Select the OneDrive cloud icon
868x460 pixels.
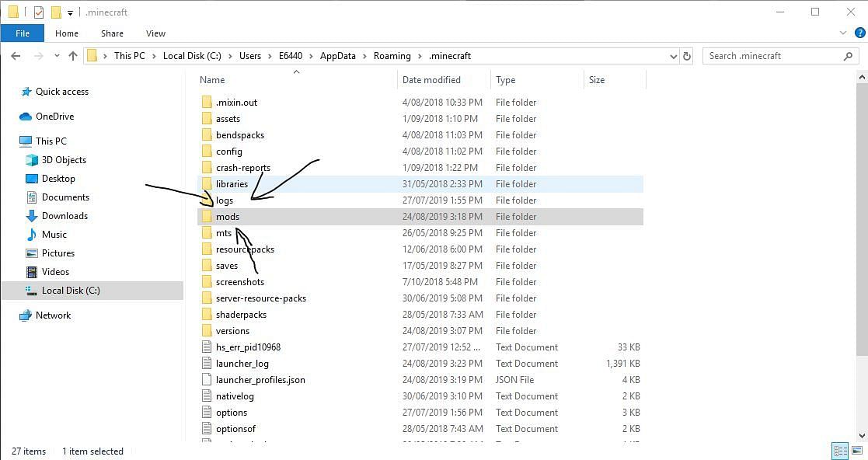pos(26,117)
